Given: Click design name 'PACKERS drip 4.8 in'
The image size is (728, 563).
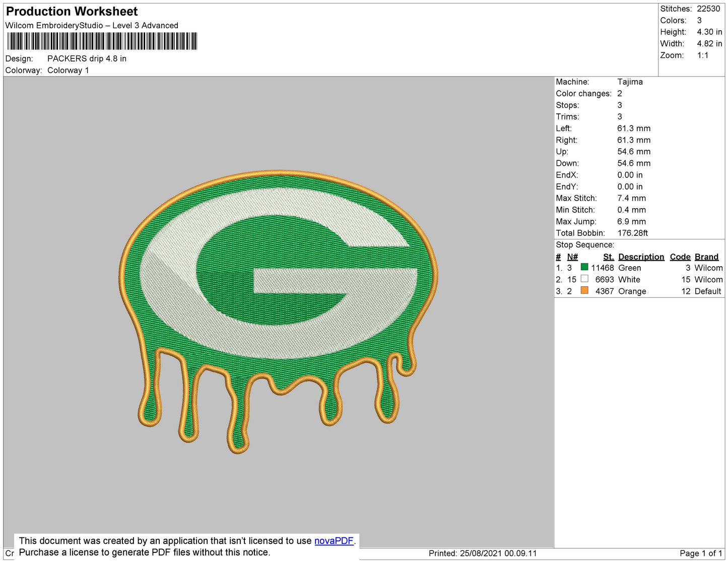Looking at the screenshot, I should pyautogui.click(x=87, y=59).
